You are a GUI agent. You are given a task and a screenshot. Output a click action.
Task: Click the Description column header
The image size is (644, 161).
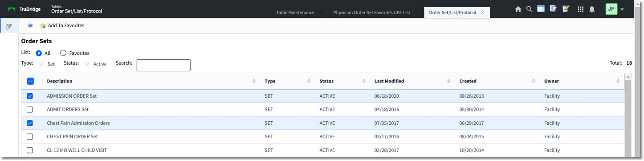pos(60,81)
